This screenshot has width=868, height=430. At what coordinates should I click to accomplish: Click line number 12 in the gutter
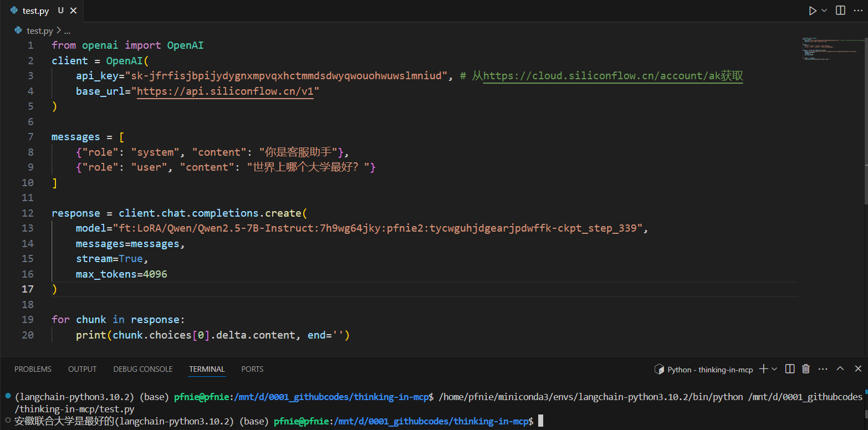[x=28, y=213]
